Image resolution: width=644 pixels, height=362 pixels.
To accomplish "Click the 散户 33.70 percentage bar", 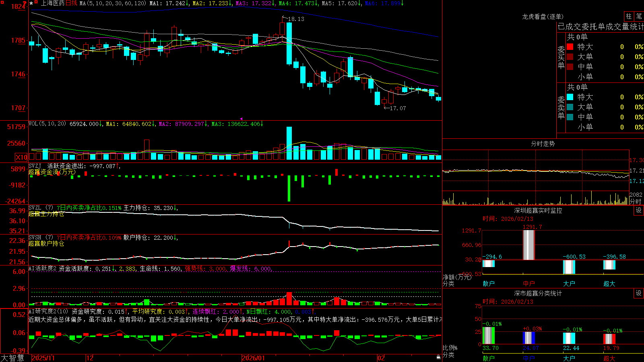I will point(488,335).
